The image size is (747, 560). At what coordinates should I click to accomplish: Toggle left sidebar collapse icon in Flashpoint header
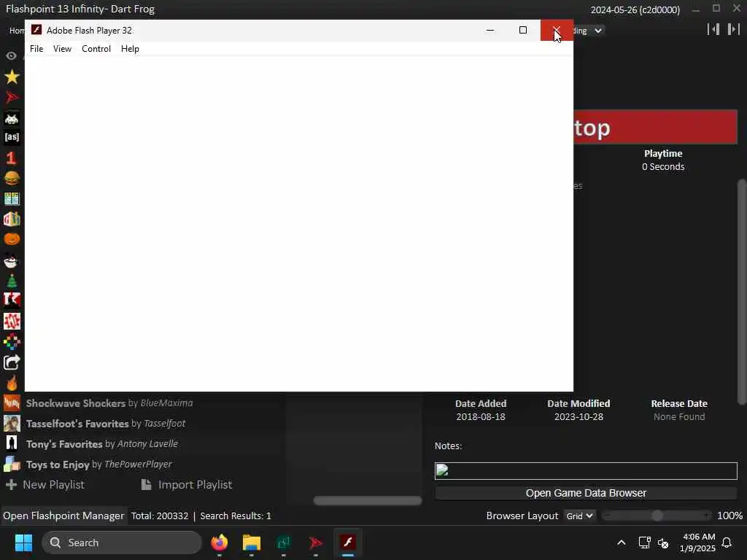[713, 29]
